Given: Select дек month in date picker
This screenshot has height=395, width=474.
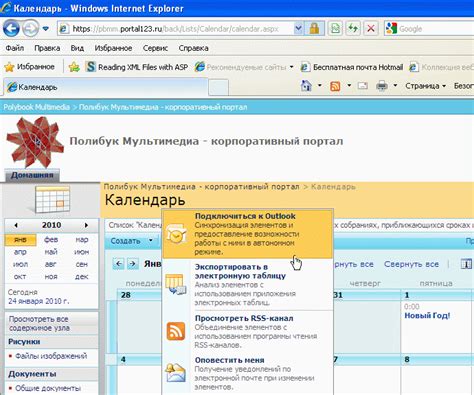Looking at the screenshot, I should (81, 277).
